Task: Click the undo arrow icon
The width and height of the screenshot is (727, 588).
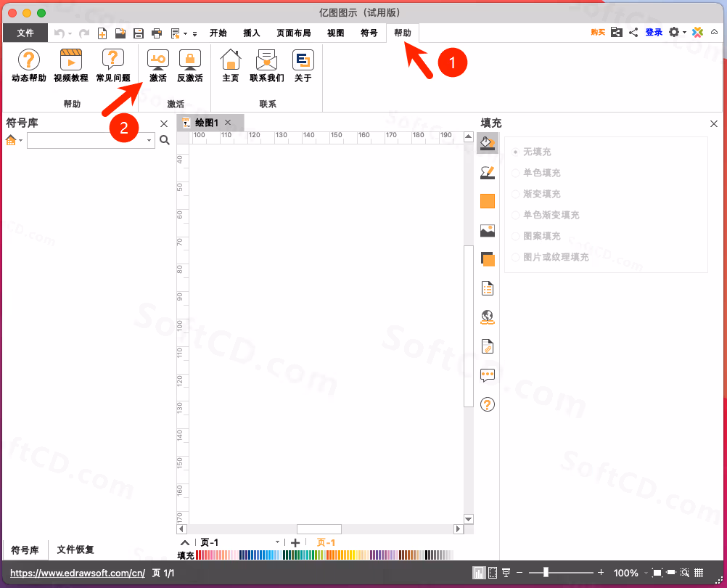Action: [59, 33]
